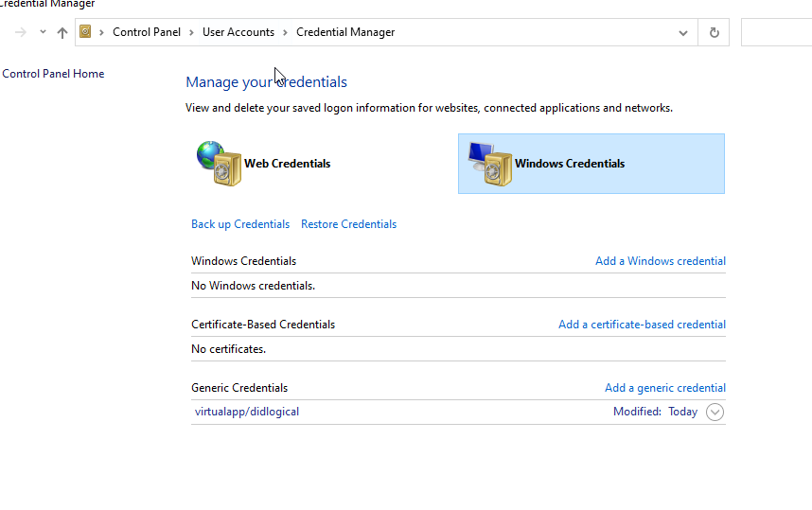812x510 pixels.
Task: Click the Control Panel search box
Action: pyautogui.click(x=776, y=32)
